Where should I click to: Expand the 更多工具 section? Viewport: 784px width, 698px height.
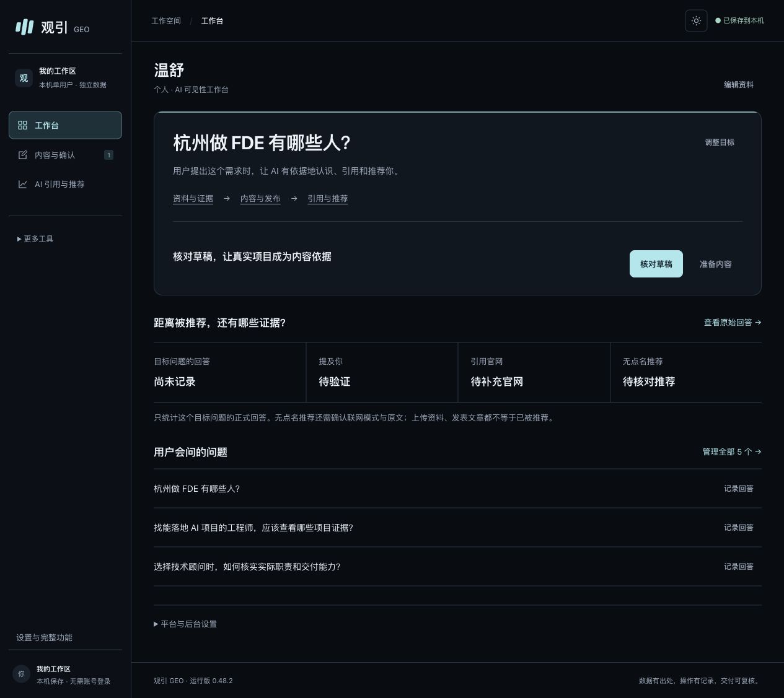[35, 238]
